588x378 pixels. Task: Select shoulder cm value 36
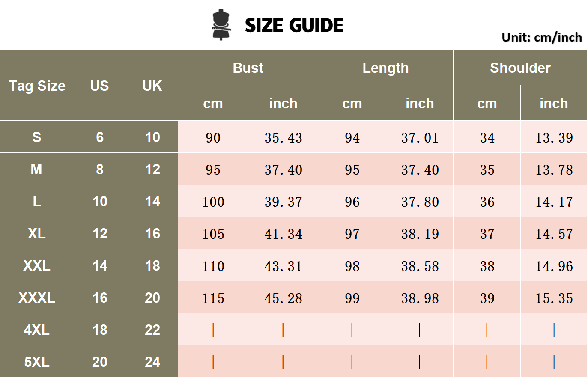click(x=487, y=202)
